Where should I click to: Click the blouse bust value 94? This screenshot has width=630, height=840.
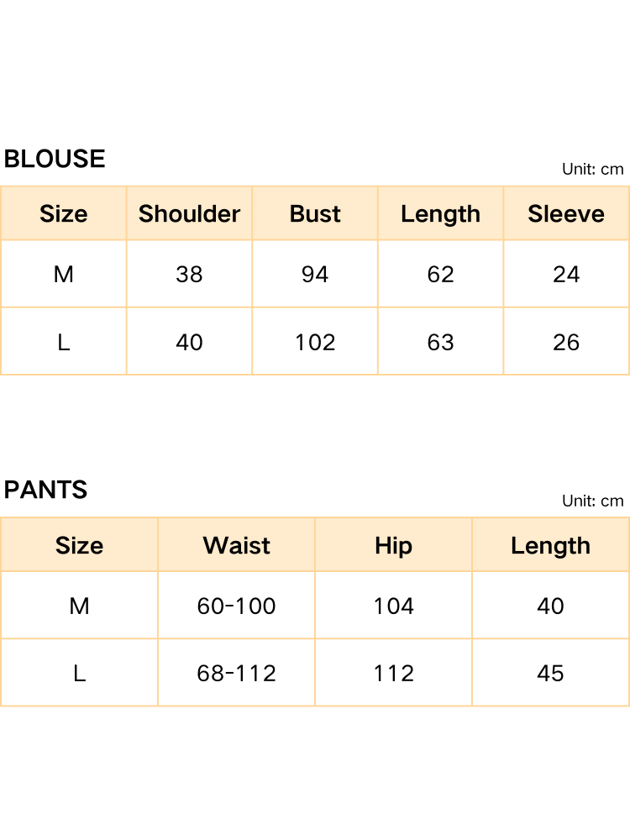click(x=315, y=275)
